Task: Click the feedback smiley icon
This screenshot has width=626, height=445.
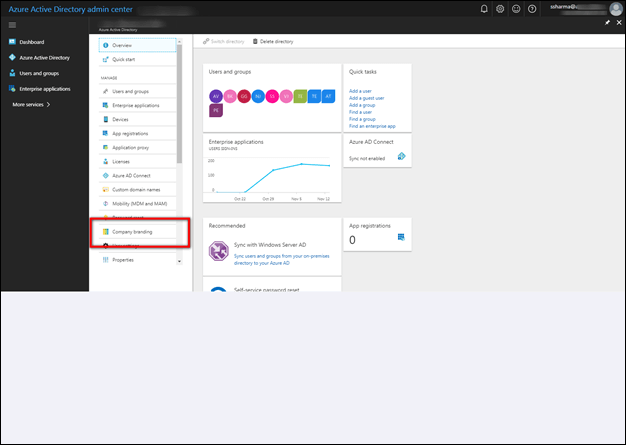Action: [516, 9]
